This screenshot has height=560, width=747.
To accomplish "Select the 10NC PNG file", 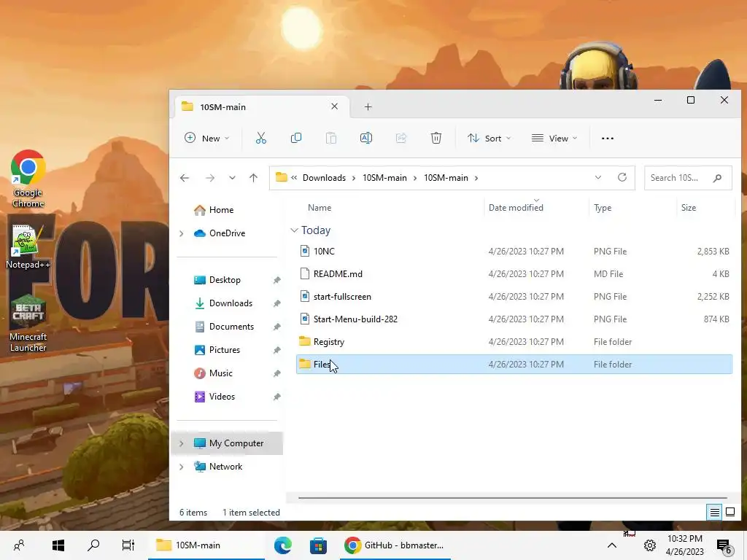I will click(x=514, y=252).
